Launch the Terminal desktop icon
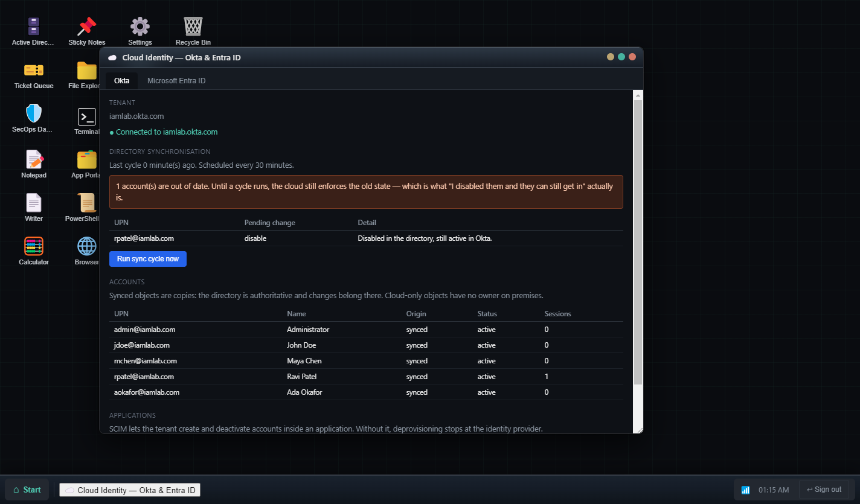Image resolution: width=860 pixels, height=504 pixels. click(x=87, y=118)
